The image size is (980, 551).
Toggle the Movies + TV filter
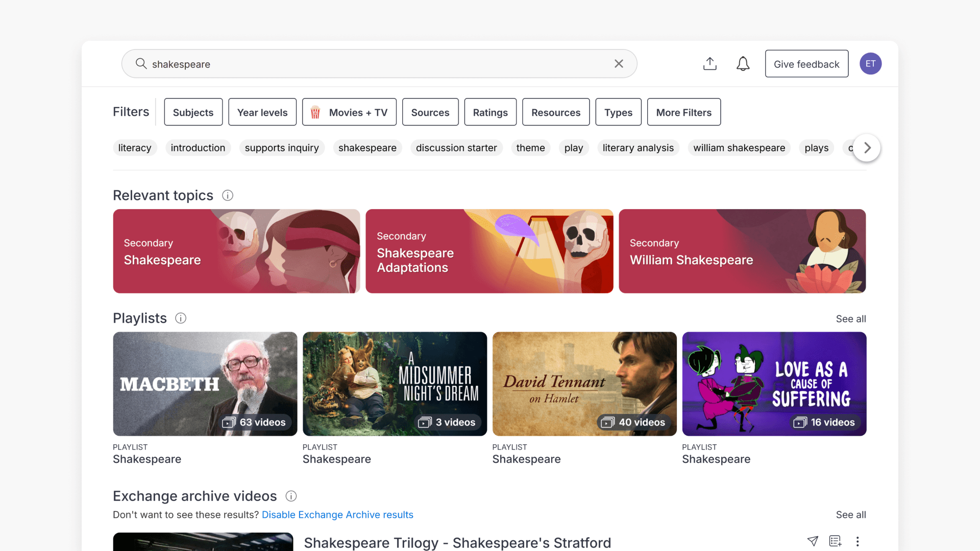tap(349, 112)
